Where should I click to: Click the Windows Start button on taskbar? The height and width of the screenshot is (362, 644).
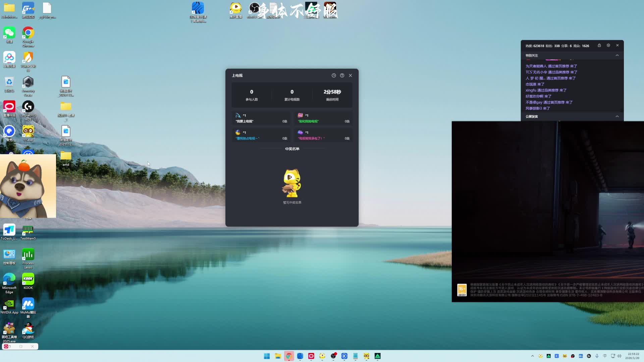[x=267, y=356]
